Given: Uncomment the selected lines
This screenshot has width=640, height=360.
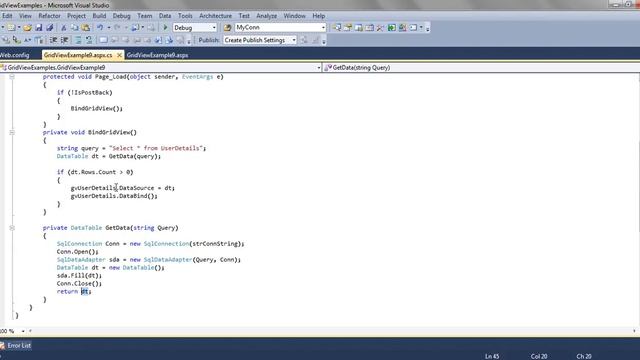Looking at the screenshot, I should tap(89, 40).
